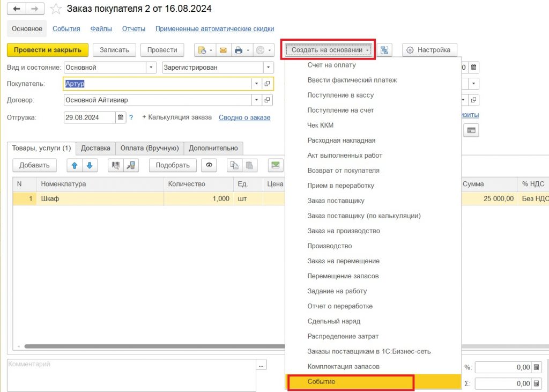Image resolution: width=549 pixels, height=392 pixels.
Task: Click the Подобрать button
Action: point(173,165)
